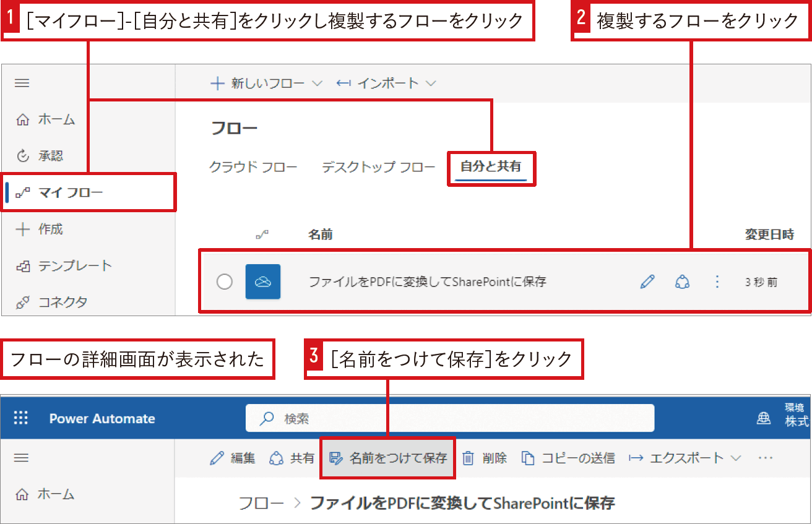Viewport: 812px width, 524px height.
Task: Click the flow type column header icon
Action: (262, 235)
